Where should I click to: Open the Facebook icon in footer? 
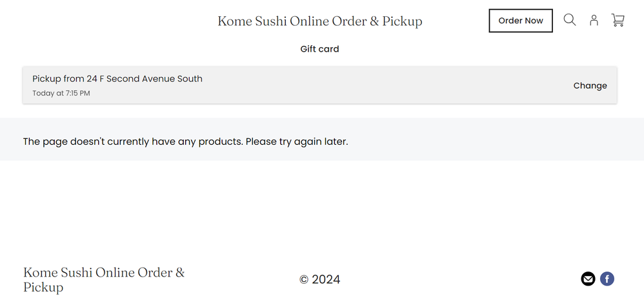(607, 279)
